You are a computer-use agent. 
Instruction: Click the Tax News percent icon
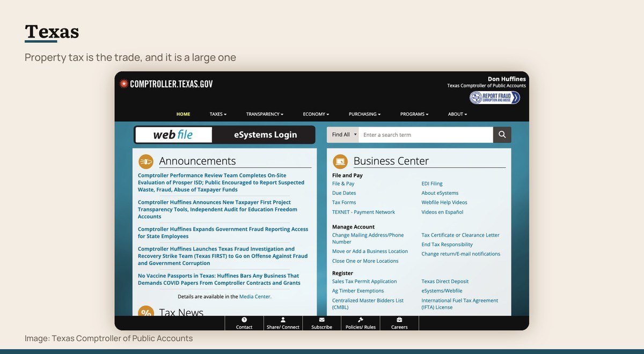point(146,311)
